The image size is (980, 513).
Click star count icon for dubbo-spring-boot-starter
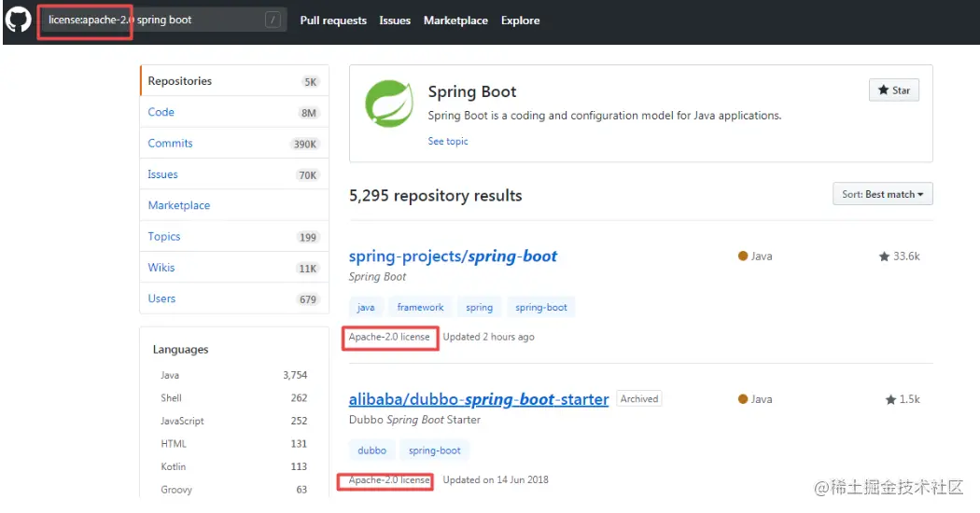[890, 399]
